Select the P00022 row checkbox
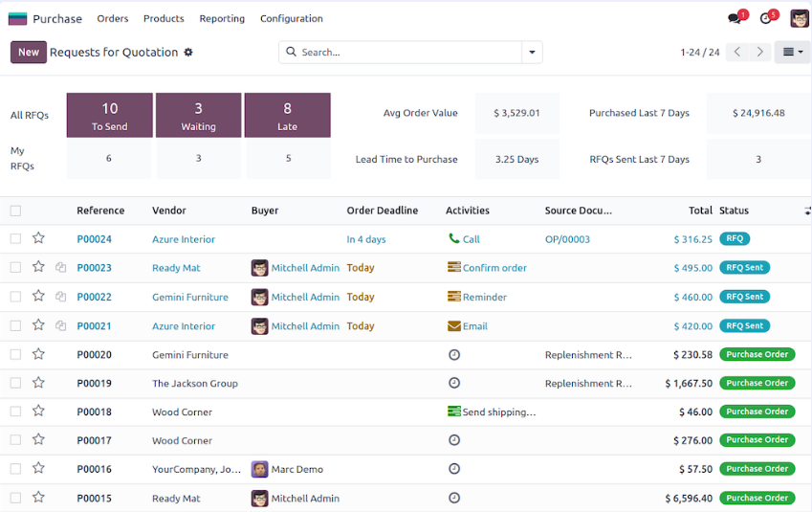This screenshot has height=512, width=812. coord(15,297)
